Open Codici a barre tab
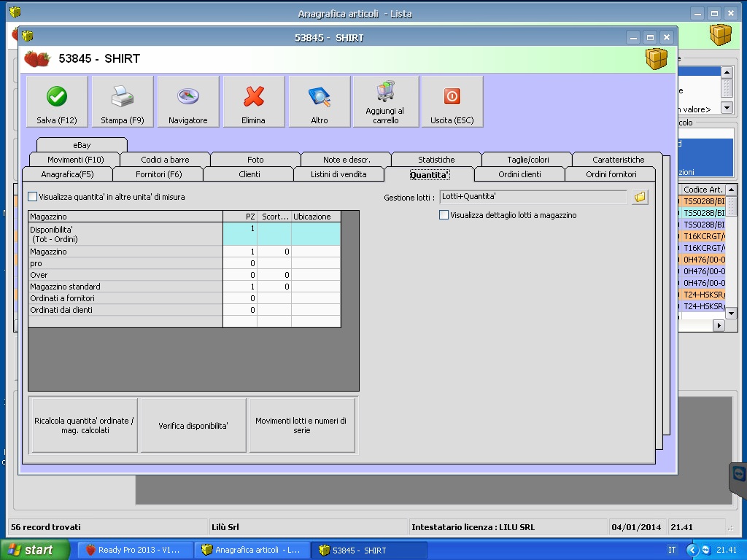The height and width of the screenshot is (560, 747). [165, 160]
